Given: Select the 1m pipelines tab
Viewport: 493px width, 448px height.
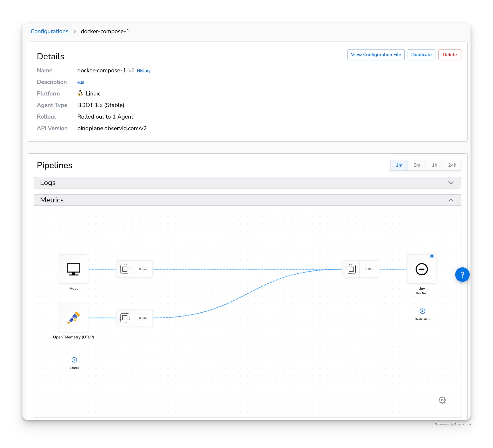Looking at the screenshot, I should pos(399,165).
